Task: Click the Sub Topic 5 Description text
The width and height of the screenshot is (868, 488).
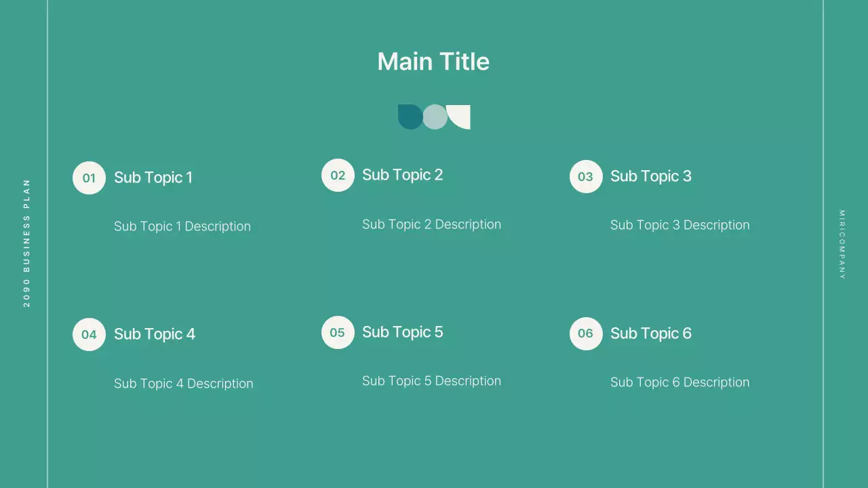Action: click(x=431, y=381)
